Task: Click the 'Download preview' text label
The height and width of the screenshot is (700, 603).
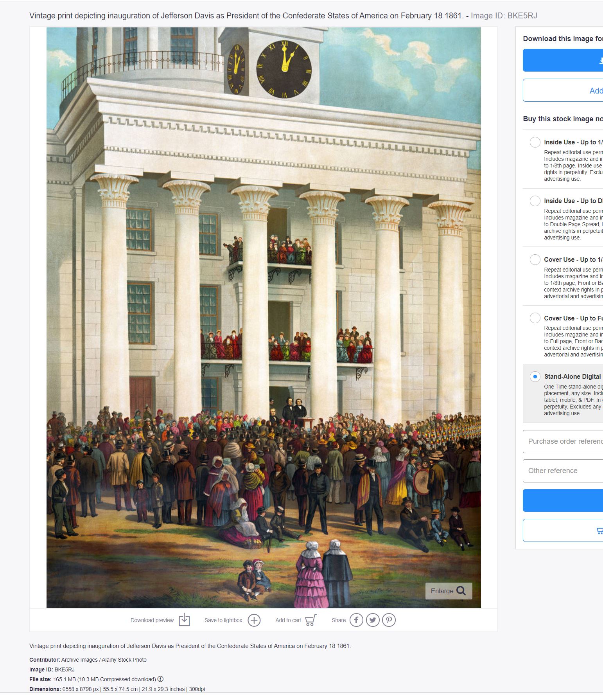Action: [x=152, y=620]
